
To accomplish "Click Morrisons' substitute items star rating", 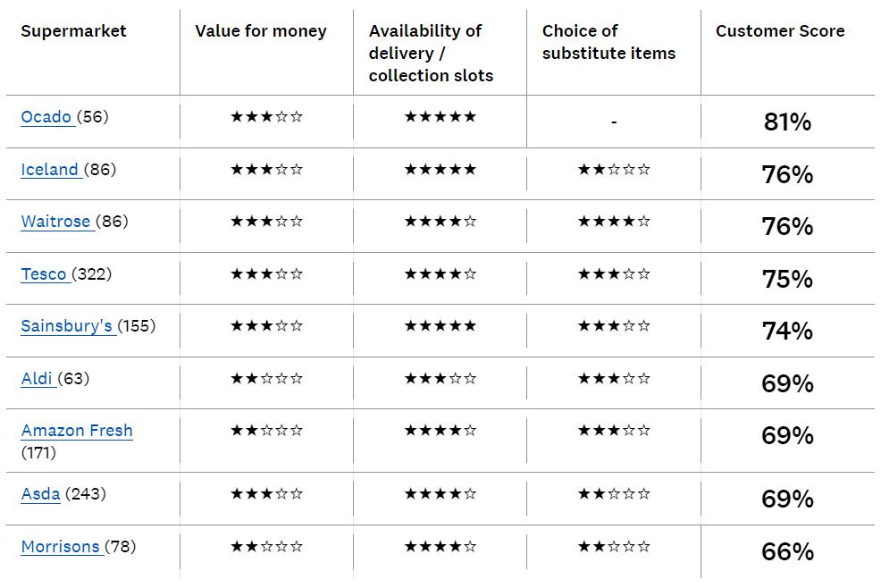I will (614, 547).
